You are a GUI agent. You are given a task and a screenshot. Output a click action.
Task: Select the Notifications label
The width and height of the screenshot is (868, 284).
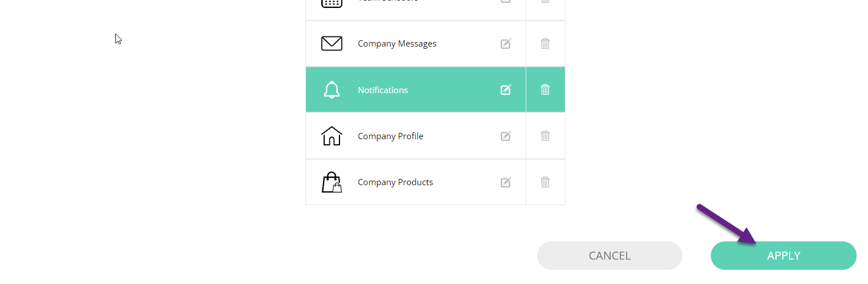point(383,90)
